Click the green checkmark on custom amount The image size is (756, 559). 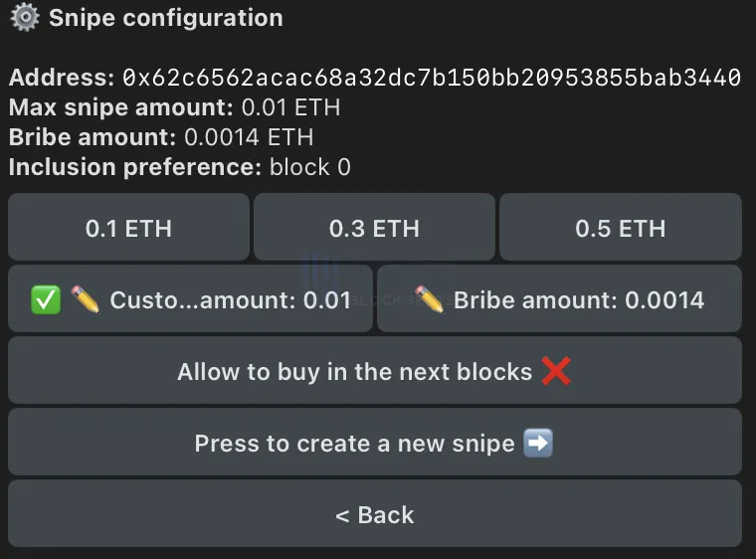[46, 299]
